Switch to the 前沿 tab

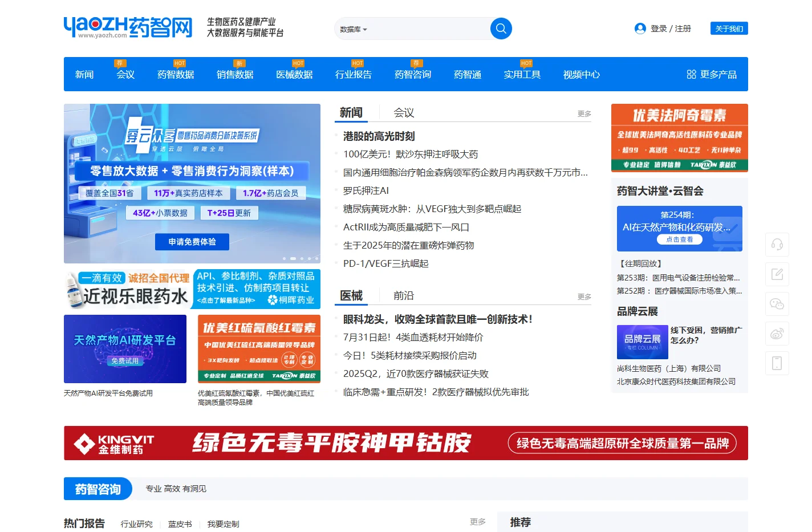pos(404,296)
